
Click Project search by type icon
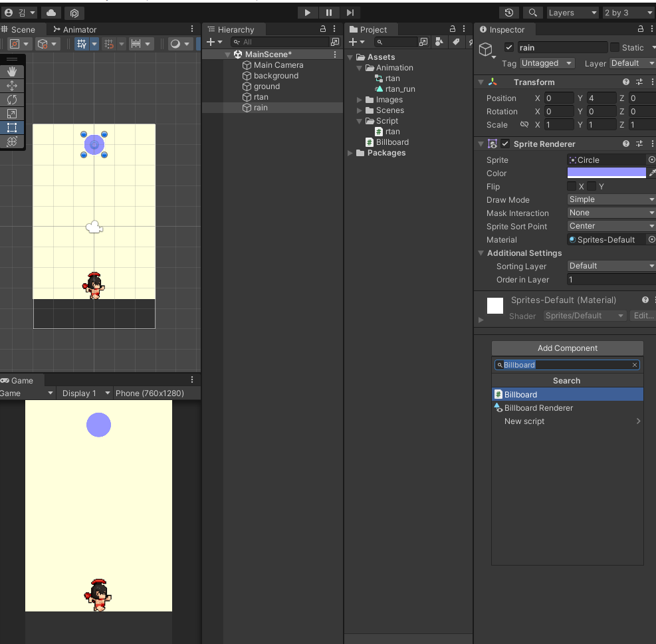[439, 42]
